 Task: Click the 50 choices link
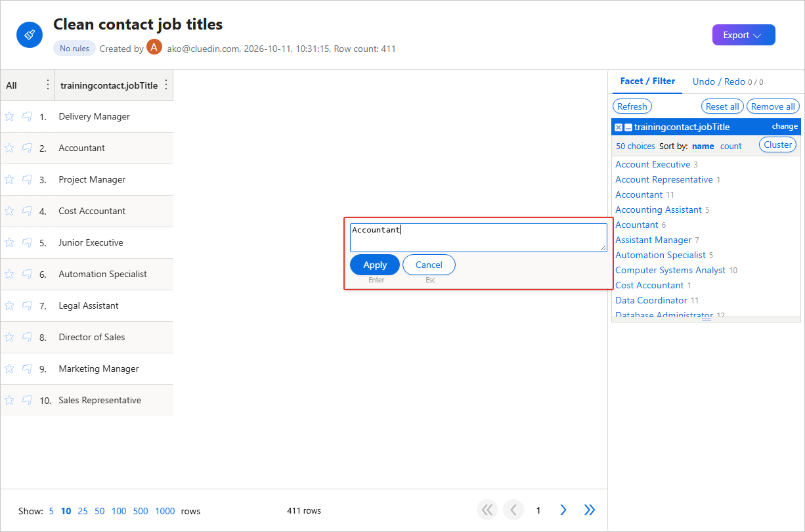click(636, 146)
